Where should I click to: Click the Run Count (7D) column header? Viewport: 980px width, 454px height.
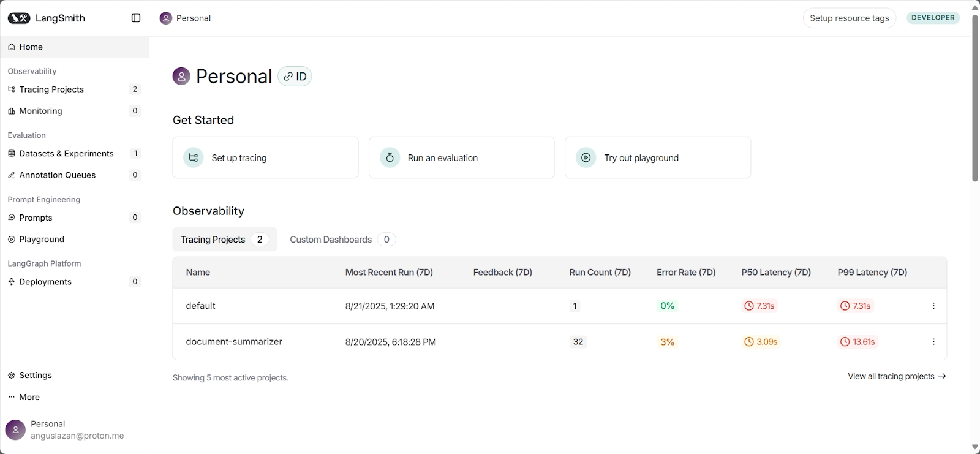[600, 273]
